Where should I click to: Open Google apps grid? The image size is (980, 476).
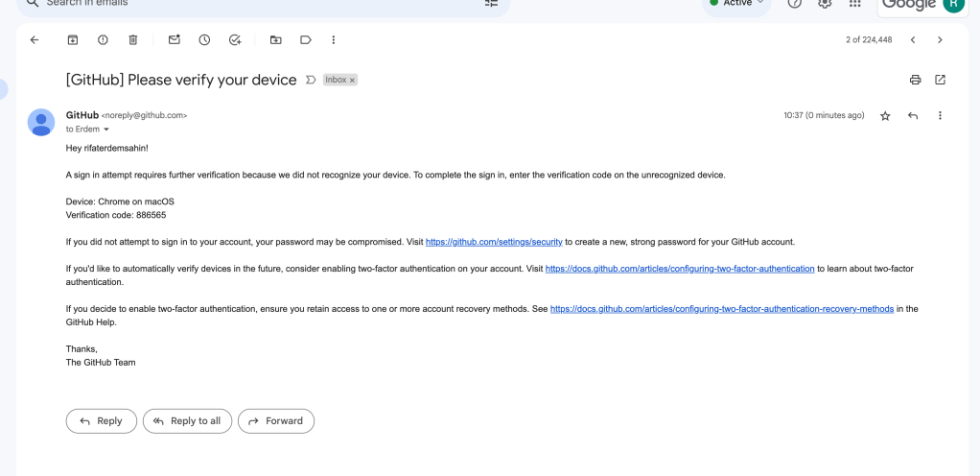click(x=855, y=4)
